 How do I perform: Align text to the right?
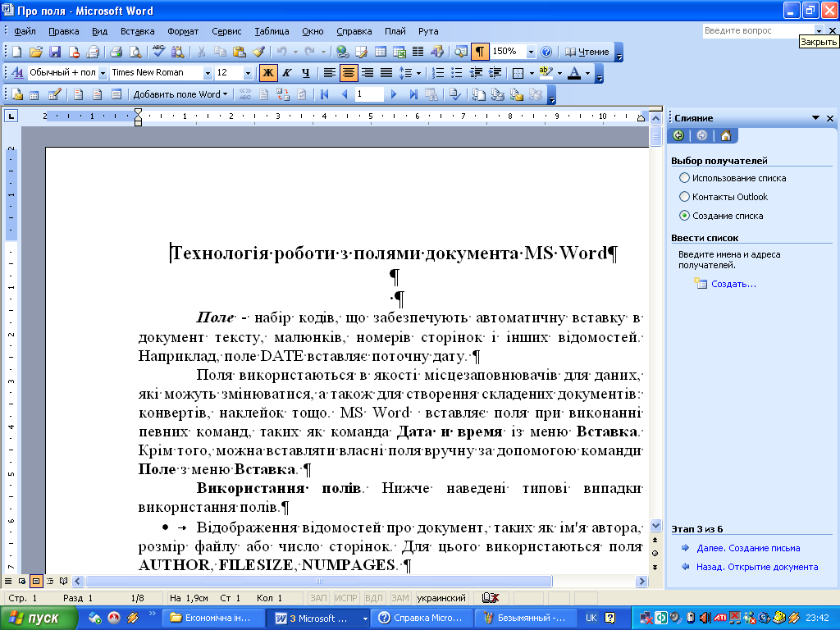(367, 72)
